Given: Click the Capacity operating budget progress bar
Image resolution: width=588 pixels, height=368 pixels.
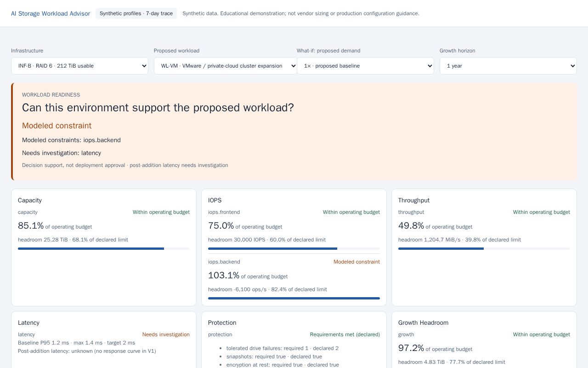Looking at the screenshot, I should [104, 249].
